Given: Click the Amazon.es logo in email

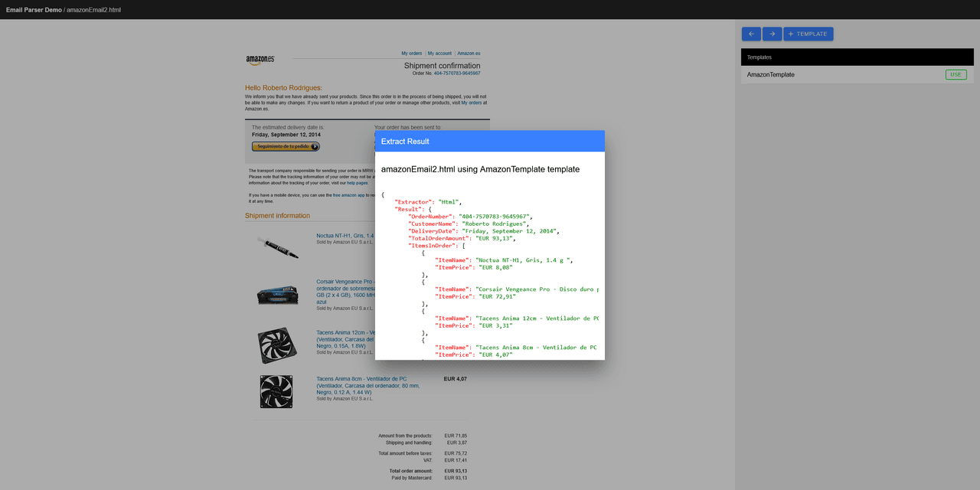Looking at the screenshot, I should click(260, 60).
